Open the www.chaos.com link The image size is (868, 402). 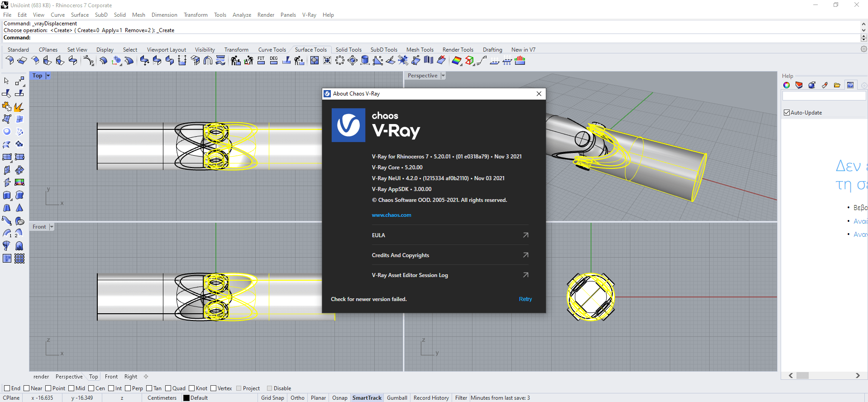(391, 215)
